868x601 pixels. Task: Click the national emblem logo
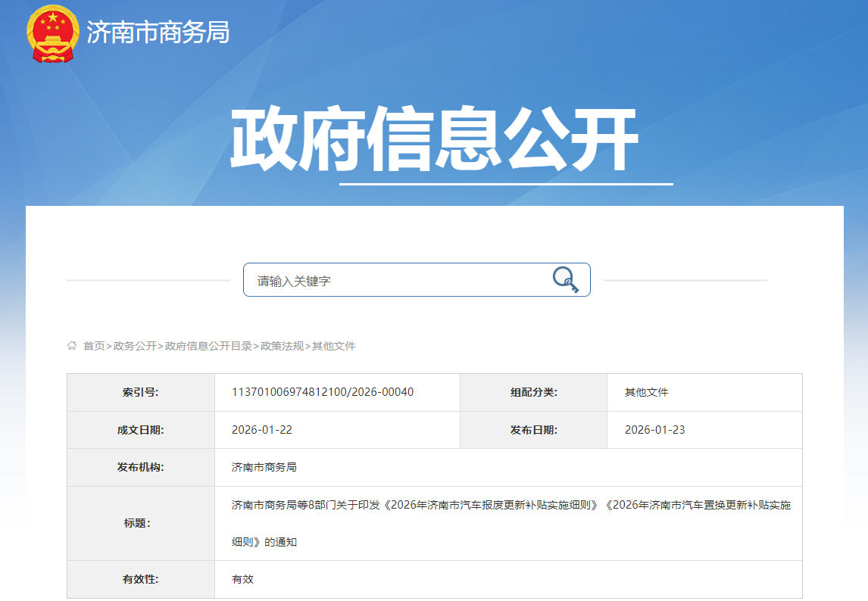point(52,33)
